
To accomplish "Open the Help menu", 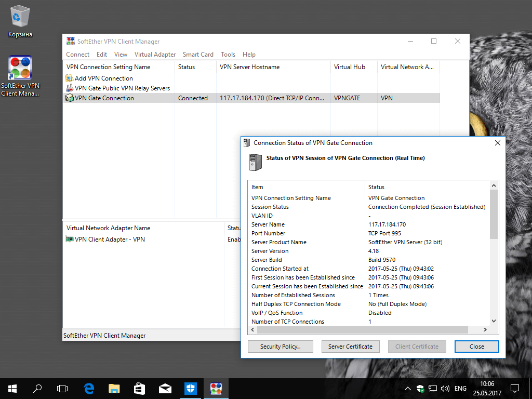I will point(249,55).
